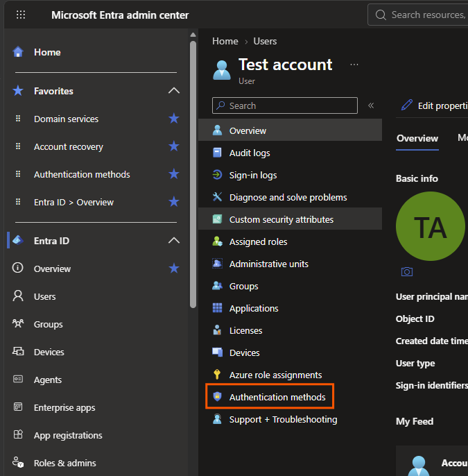Click the Devices icon in left sidebar
Viewport: 468px width, 476px height.
tap(18, 352)
